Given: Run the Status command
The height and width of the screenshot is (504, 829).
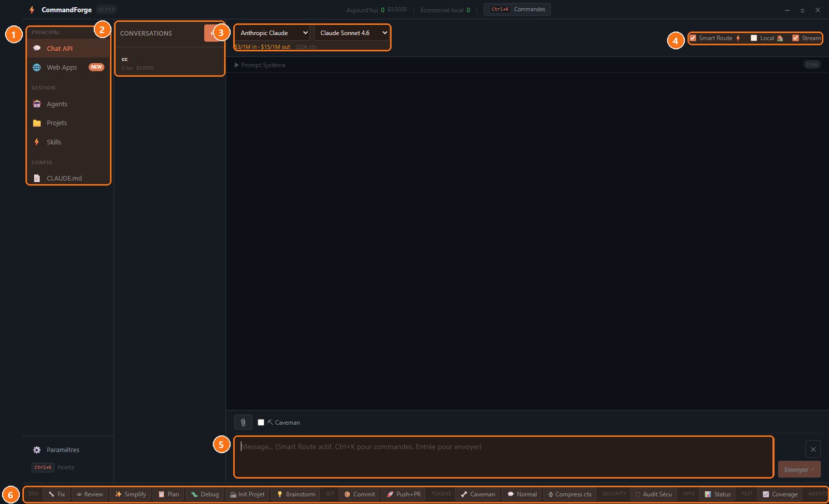Looking at the screenshot, I should pos(717,494).
